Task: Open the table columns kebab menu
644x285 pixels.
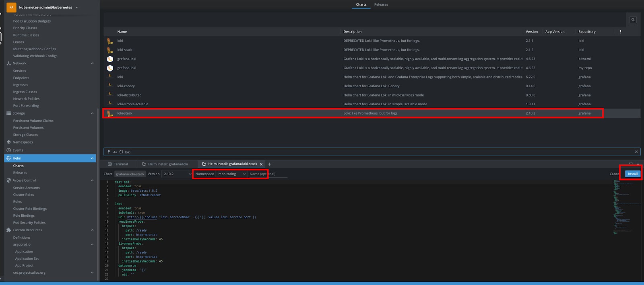Action: [620, 31]
